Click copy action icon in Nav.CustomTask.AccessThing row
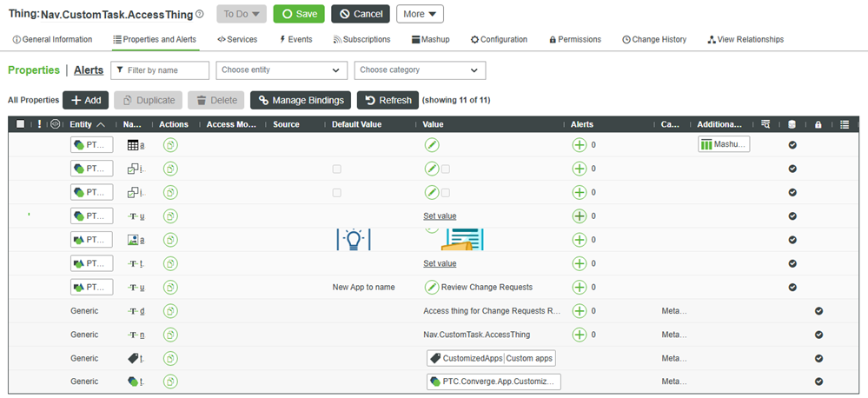 170,335
